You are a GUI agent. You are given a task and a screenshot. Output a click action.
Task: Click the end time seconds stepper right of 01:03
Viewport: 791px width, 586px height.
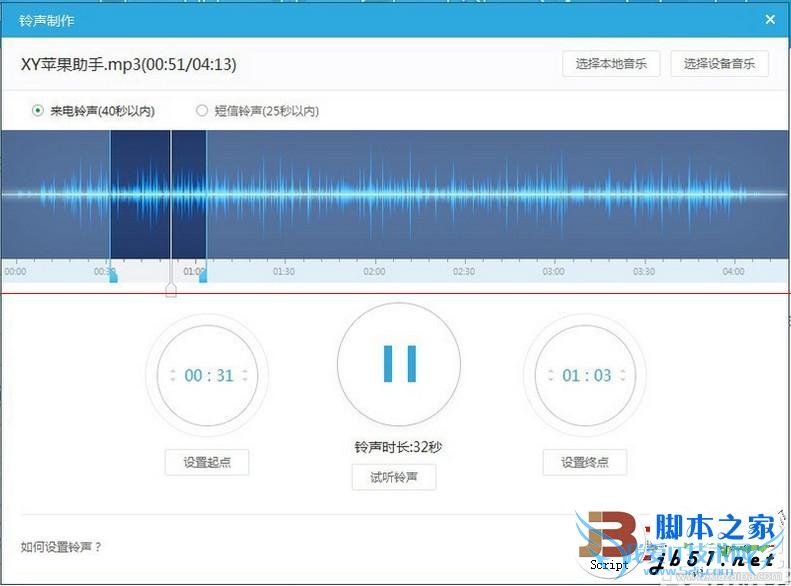tap(623, 375)
